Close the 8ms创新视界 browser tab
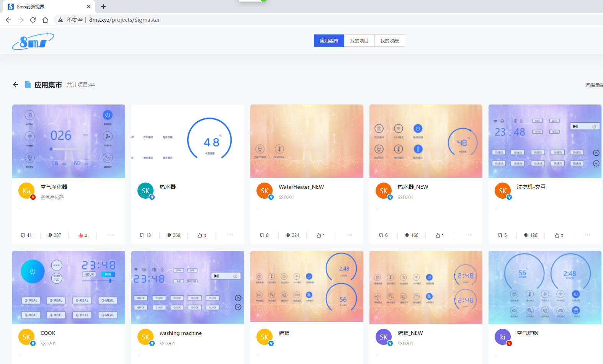This screenshot has width=603, height=364. [x=89, y=7]
